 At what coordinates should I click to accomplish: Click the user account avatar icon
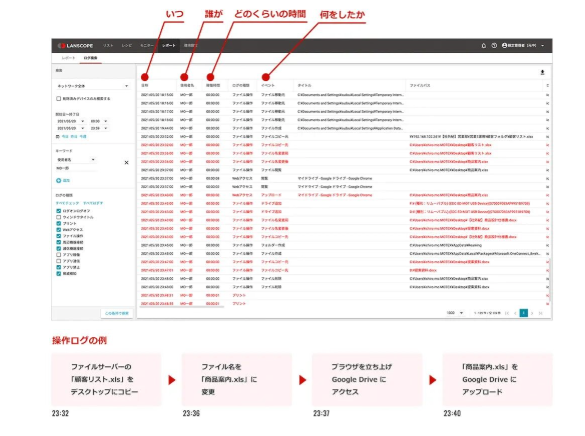(x=504, y=46)
